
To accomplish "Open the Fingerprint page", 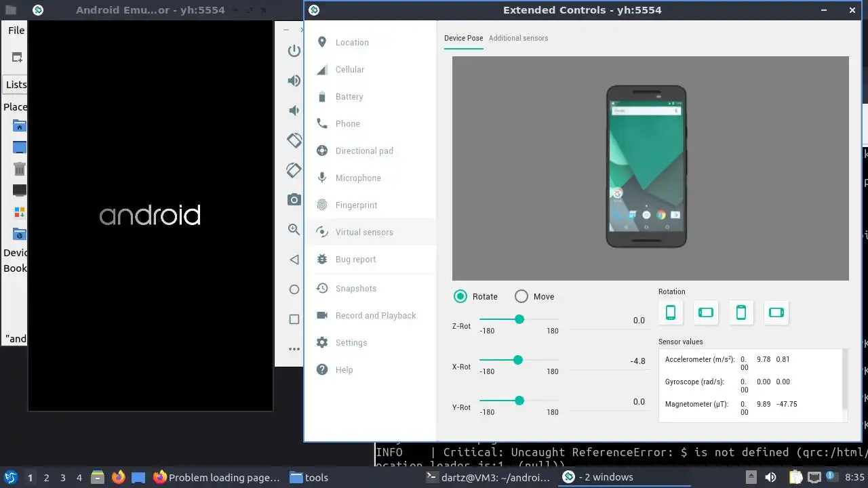I will pyautogui.click(x=370, y=205).
